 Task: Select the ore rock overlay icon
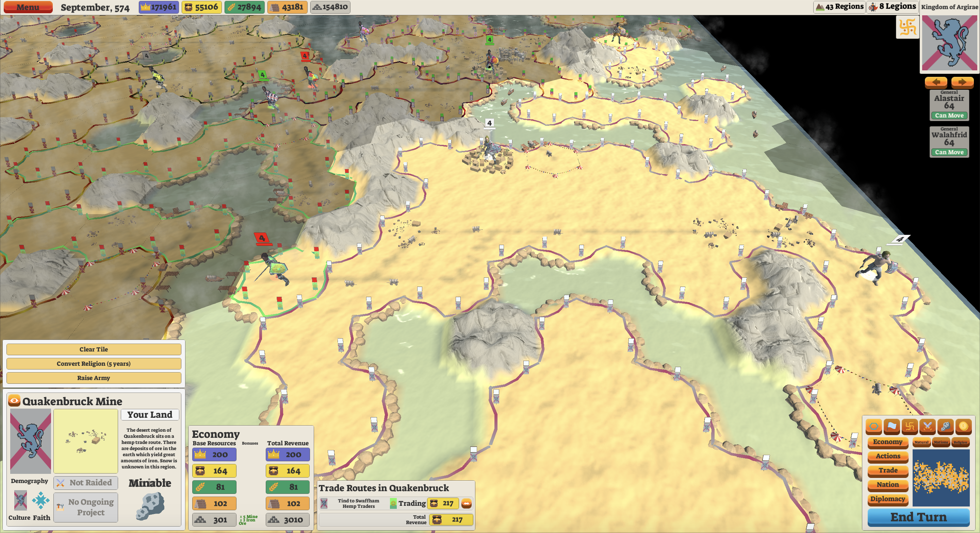coord(945,427)
